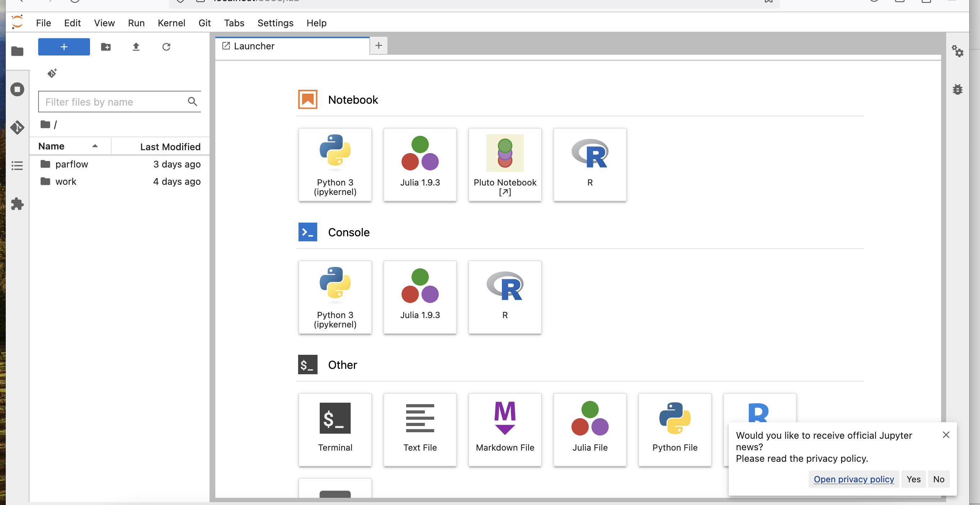The width and height of the screenshot is (980, 505).
Task: Open the File menu
Action: [x=43, y=23]
